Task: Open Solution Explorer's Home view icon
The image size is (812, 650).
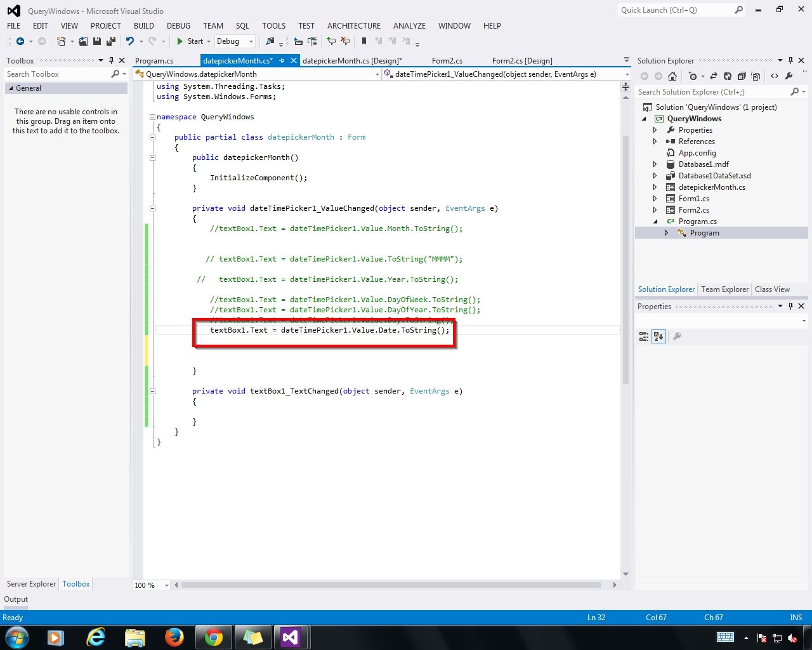Action: coord(672,76)
